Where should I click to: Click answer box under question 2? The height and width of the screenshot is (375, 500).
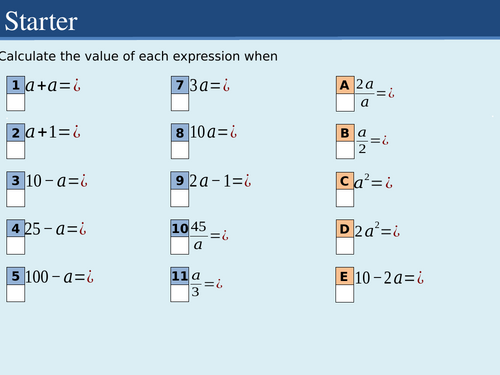pos(16,150)
